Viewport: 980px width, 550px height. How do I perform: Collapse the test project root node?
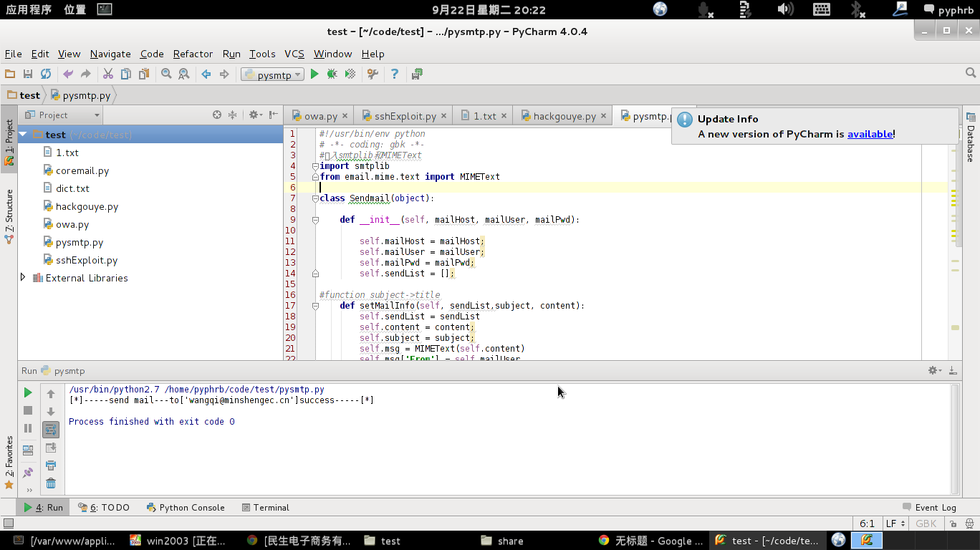click(23, 134)
